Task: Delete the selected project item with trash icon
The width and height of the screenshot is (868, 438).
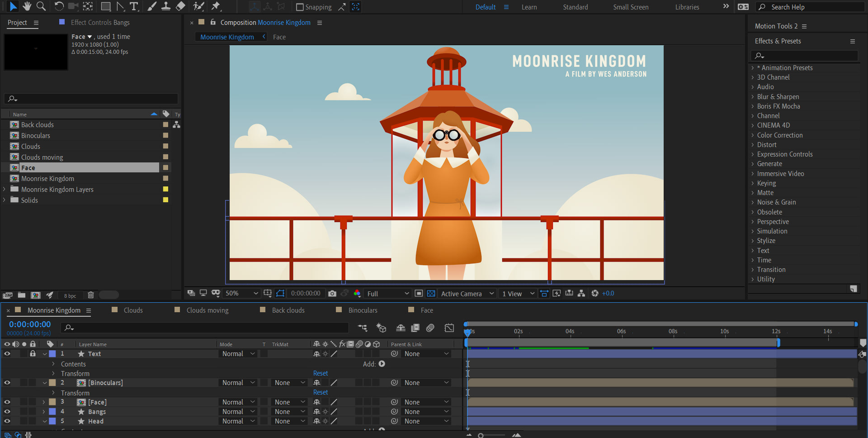Action: 90,295
